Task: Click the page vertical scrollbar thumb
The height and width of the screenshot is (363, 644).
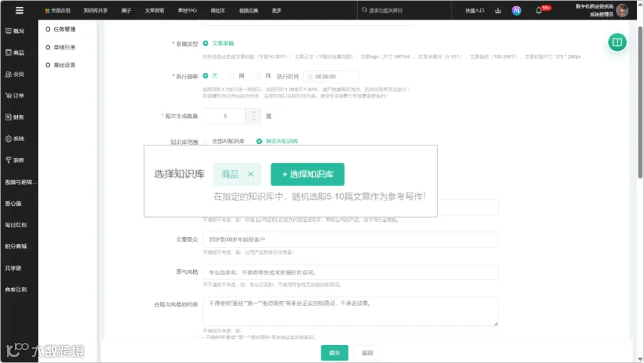Action: tap(640, 102)
